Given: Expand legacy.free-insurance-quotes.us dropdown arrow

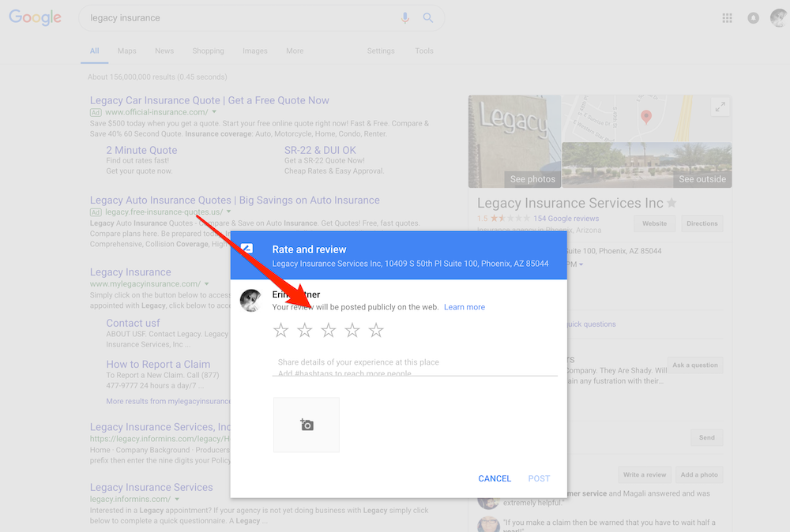Looking at the screenshot, I should tap(229, 212).
